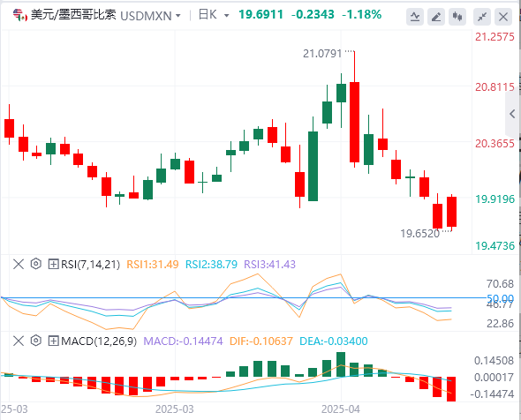Open the indicator line chart tool

[415, 17]
